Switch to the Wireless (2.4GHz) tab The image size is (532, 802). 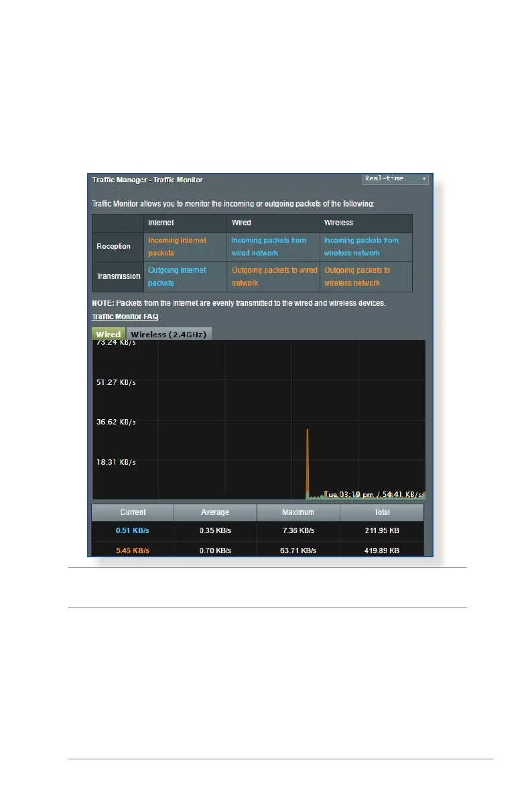click(x=169, y=334)
